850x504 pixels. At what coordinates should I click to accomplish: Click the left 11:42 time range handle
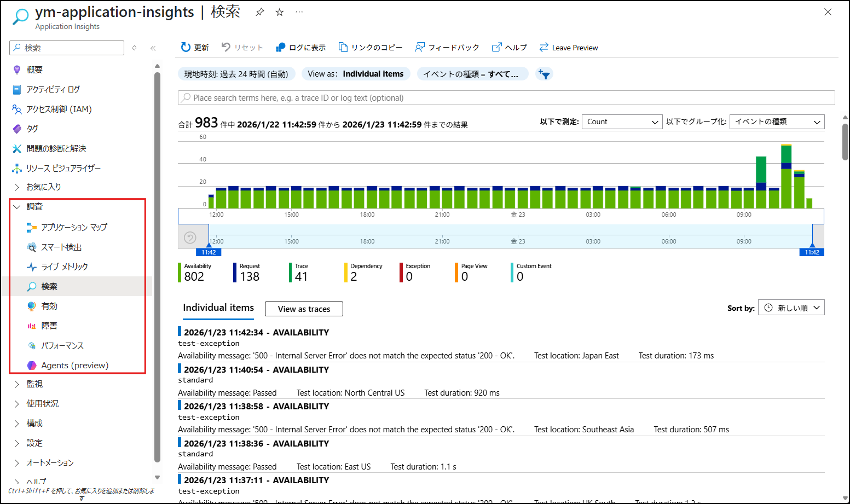209,252
